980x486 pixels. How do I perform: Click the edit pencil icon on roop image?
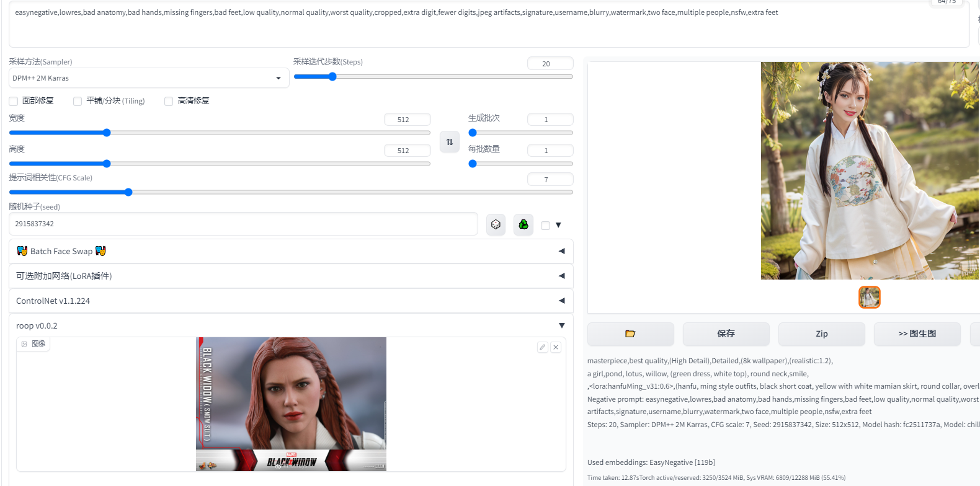coord(543,347)
